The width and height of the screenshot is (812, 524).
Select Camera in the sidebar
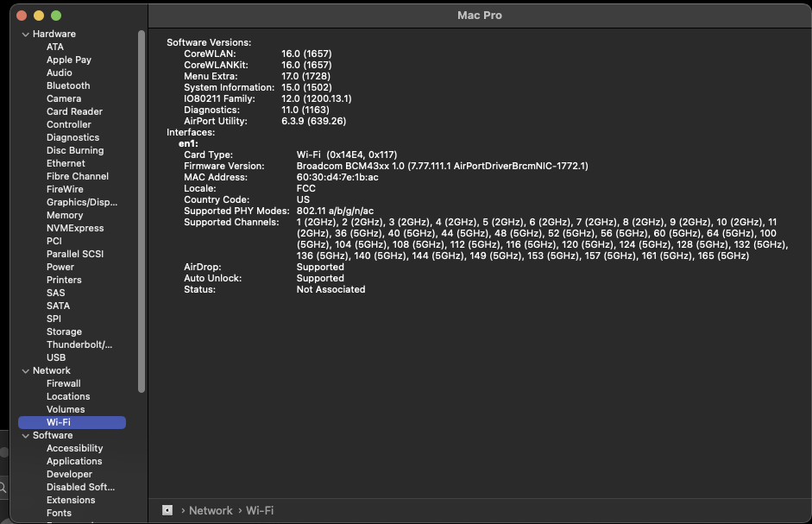pos(64,98)
